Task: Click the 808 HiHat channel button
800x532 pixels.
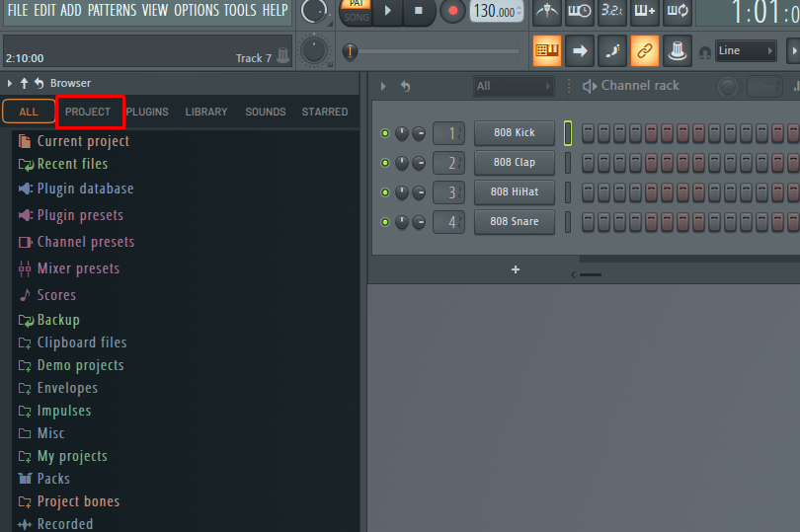Action: pyautogui.click(x=515, y=192)
